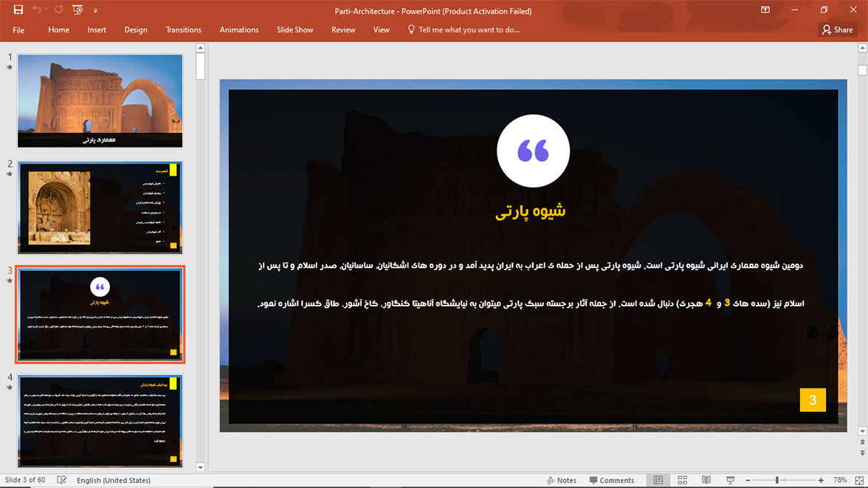Click the thumbnail pane scrollbar thumb
868x488 pixels.
coord(201,66)
